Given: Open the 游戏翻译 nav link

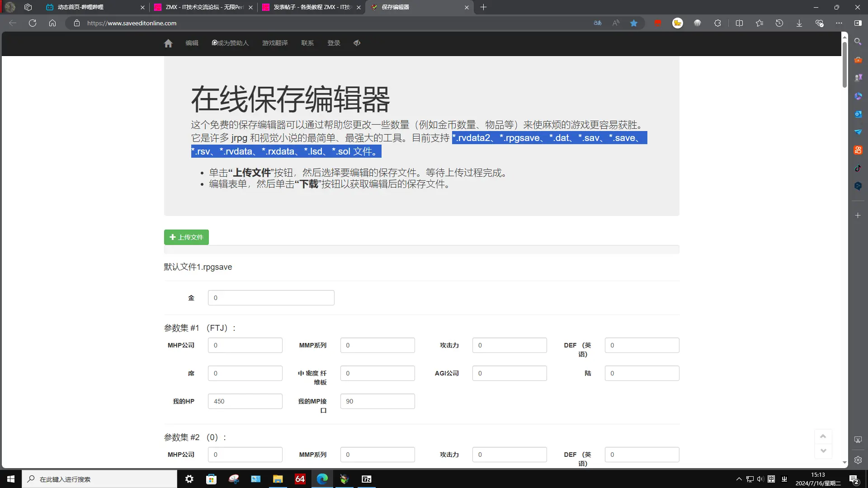Looking at the screenshot, I should [x=275, y=43].
